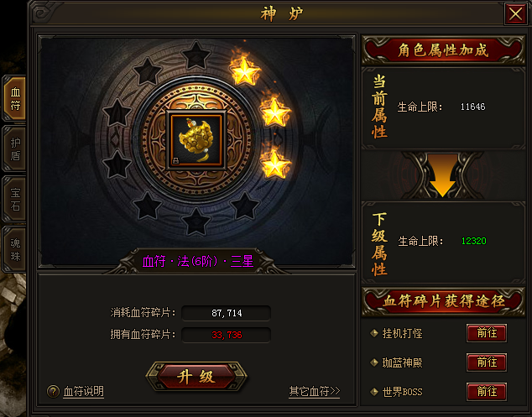Open the 魂珠 side tab
The image size is (532, 417).
[14, 249]
